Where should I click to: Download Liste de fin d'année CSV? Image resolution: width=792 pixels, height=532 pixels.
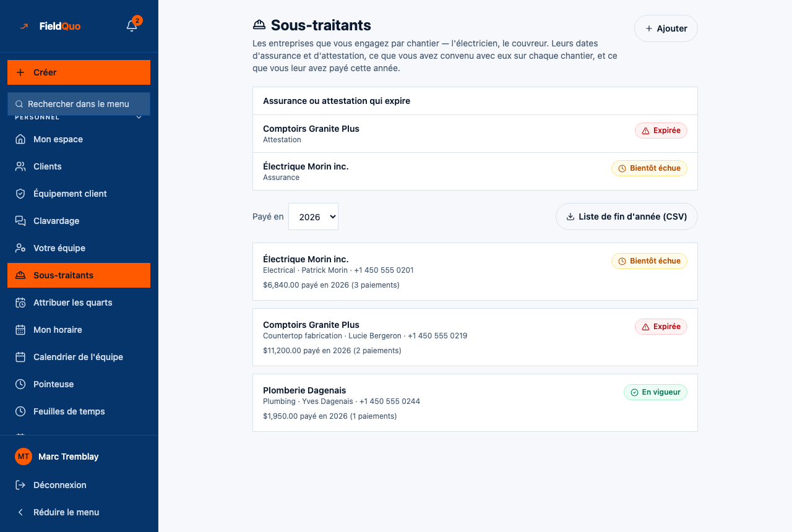pos(626,217)
